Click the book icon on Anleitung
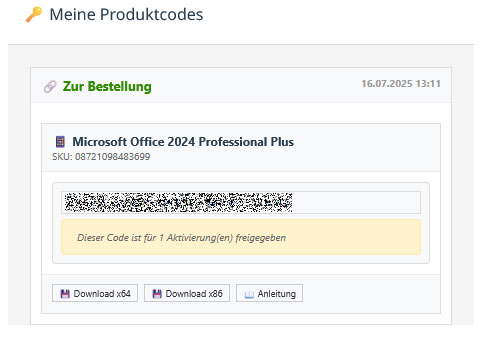The height and width of the screenshot is (361, 495). point(249,294)
